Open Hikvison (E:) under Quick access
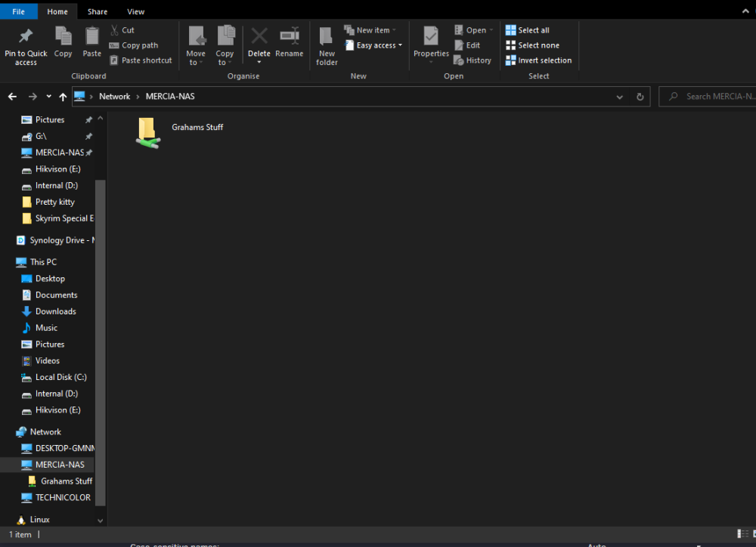756x547 pixels. click(x=58, y=169)
